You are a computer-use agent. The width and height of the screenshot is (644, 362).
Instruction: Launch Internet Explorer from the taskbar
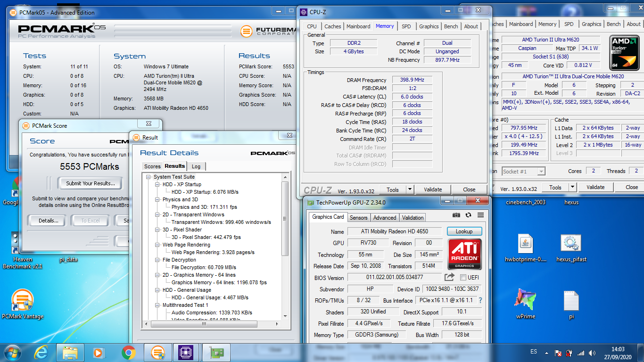tap(41, 352)
